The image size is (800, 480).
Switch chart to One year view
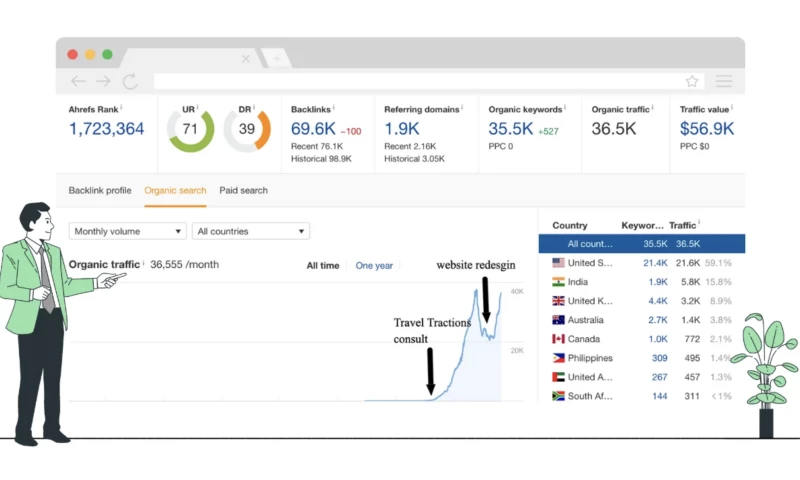(x=374, y=265)
